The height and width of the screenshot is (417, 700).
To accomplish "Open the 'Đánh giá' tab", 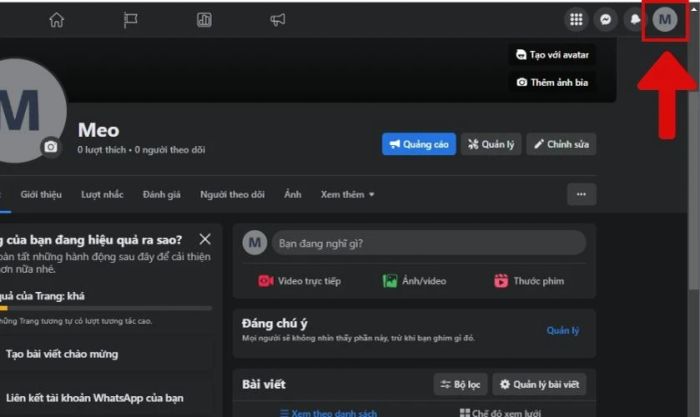I will (162, 195).
